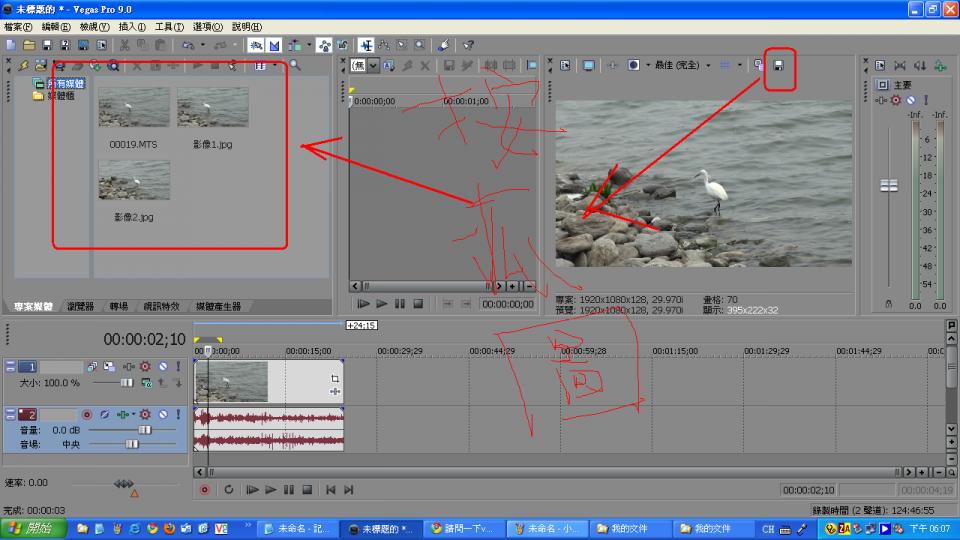The image size is (960, 540).
Task: Open the audio track 2 FX icon
Action: pos(123,414)
